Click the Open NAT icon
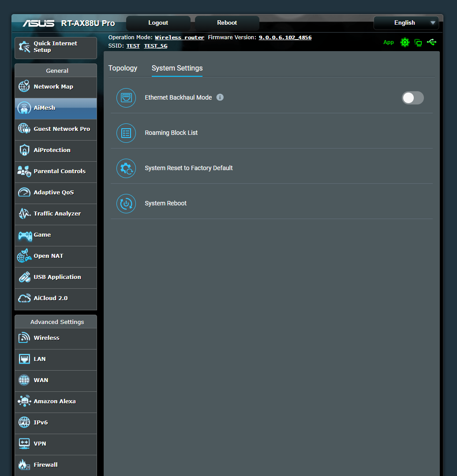Screen dimensions: 457x476 pos(24,256)
